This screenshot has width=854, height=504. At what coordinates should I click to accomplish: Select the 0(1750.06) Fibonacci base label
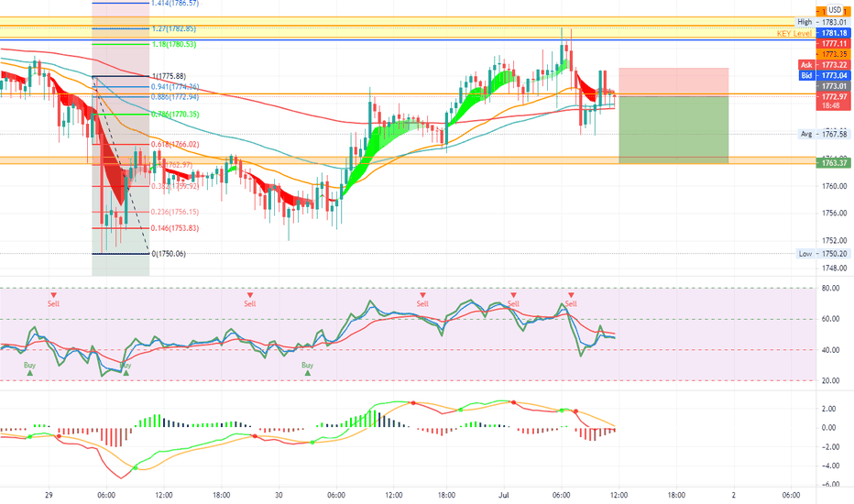(169, 254)
